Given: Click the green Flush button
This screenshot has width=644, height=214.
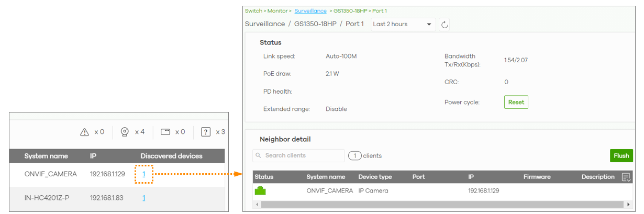Looking at the screenshot, I should point(621,155).
